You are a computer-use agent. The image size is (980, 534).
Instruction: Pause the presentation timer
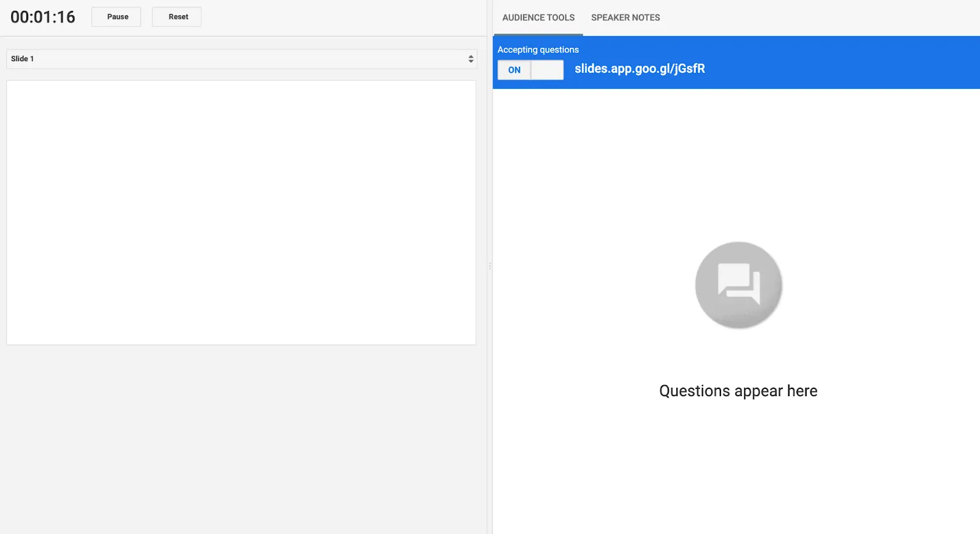tap(116, 17)
